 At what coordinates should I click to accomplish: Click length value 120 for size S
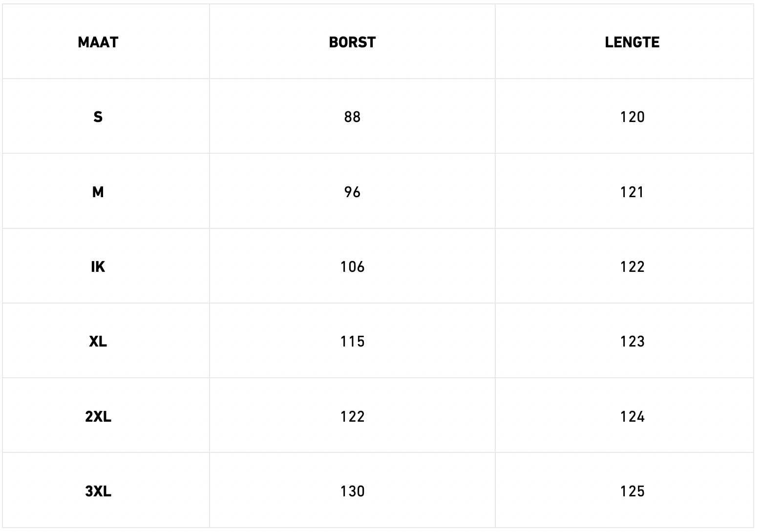[632, 117]
